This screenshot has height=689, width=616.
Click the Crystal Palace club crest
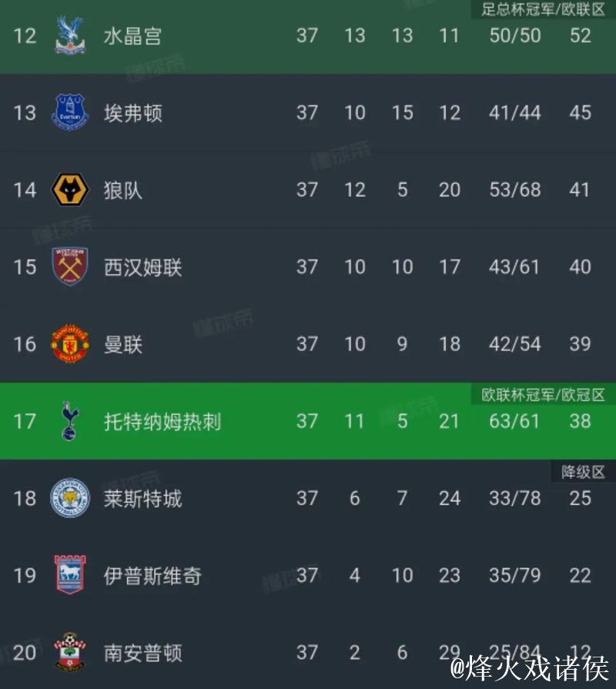(x=70, y=35)
